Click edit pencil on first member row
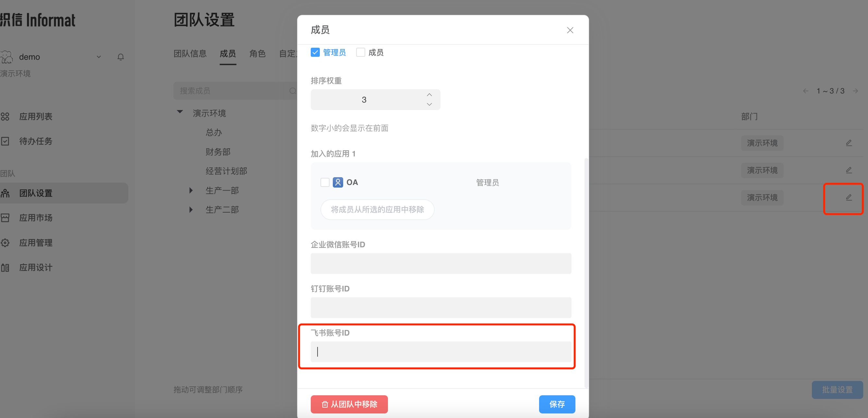The image size is (868, 418). [x=849, y=143]
